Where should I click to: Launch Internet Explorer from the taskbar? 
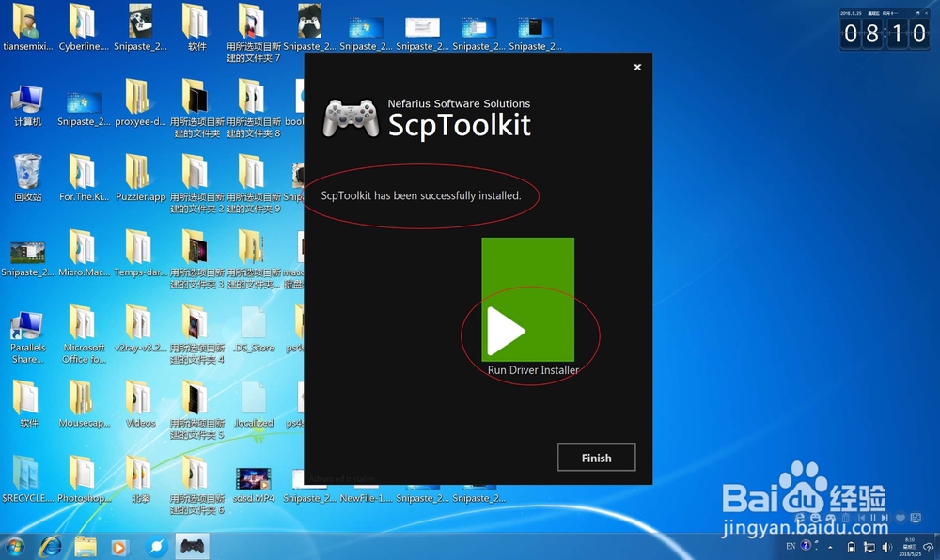51,546
